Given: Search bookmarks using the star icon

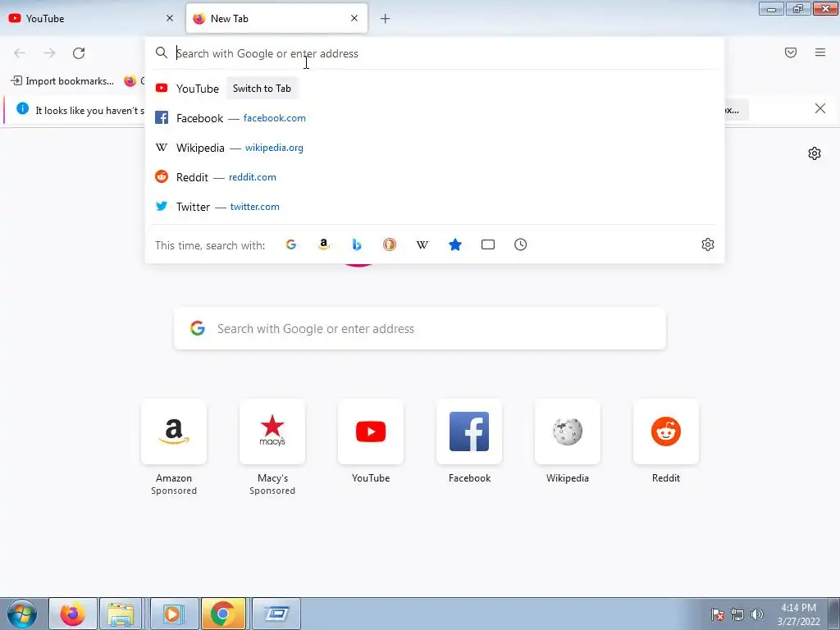Looking at the screenshot, I should pos(455,244).
